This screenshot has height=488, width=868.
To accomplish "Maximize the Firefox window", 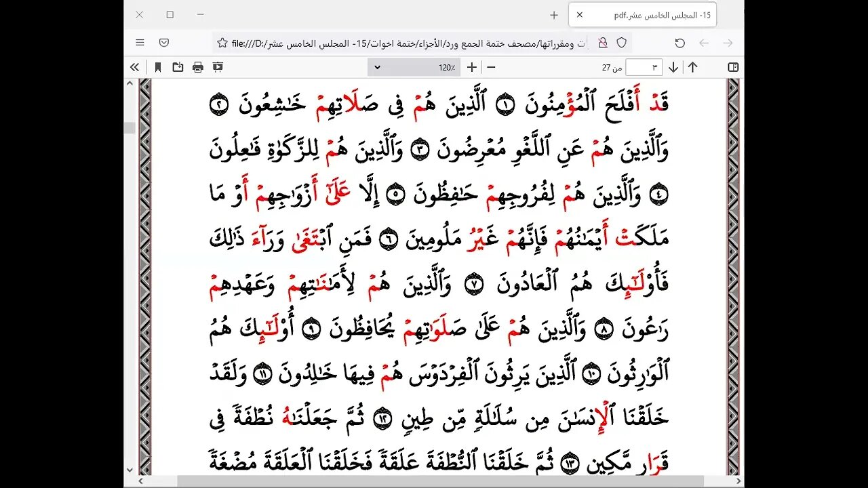I will (x=170, y=14).
